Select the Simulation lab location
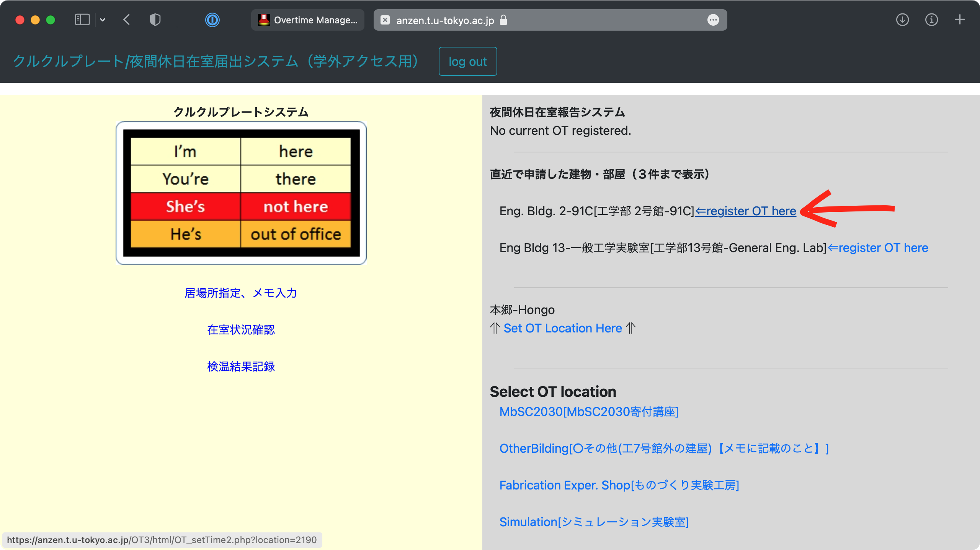Screen dimensions: 980x550 click(594, 522)
